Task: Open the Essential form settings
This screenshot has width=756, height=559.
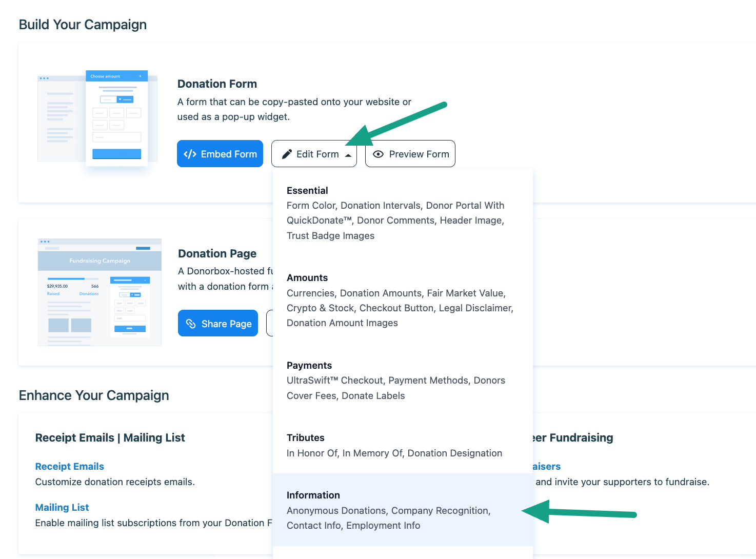Action: pos(307,191)
